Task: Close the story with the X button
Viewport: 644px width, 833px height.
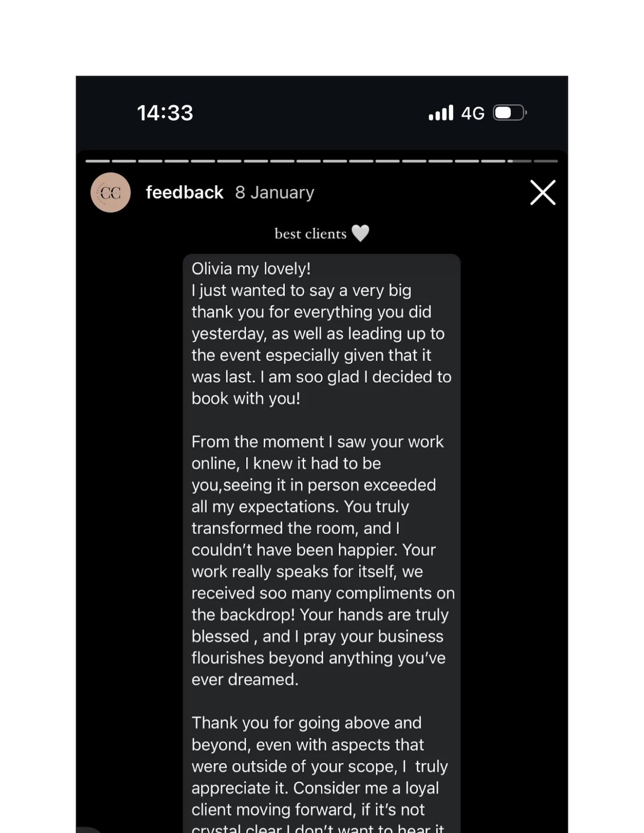Action: pos(542,192)
